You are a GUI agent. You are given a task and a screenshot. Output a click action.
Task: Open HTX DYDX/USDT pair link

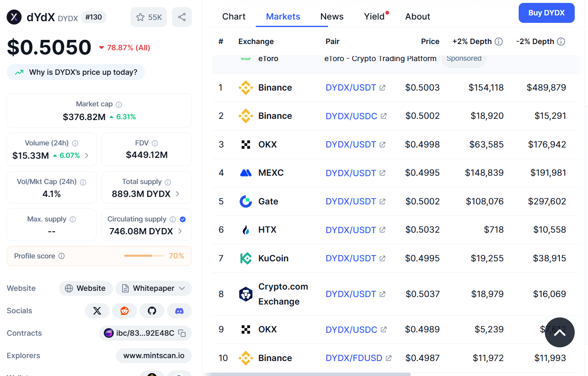click(x=355, y=230)
